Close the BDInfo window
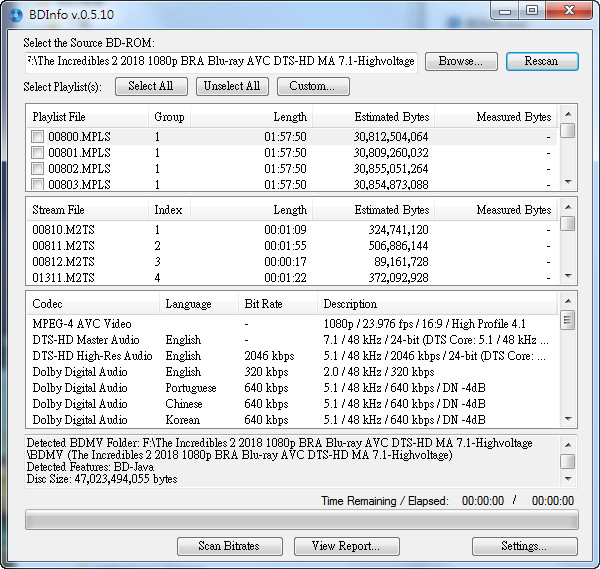 pyautogui.click(x=569, y=10)
